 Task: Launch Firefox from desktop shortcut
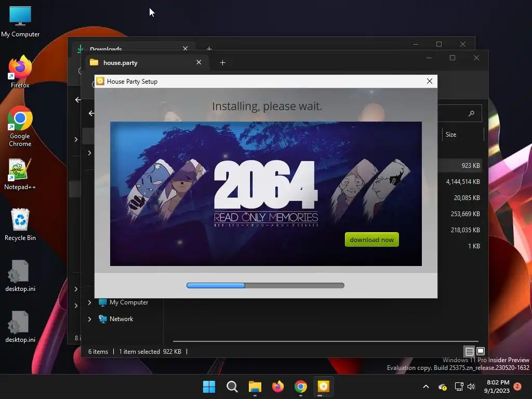20,72
